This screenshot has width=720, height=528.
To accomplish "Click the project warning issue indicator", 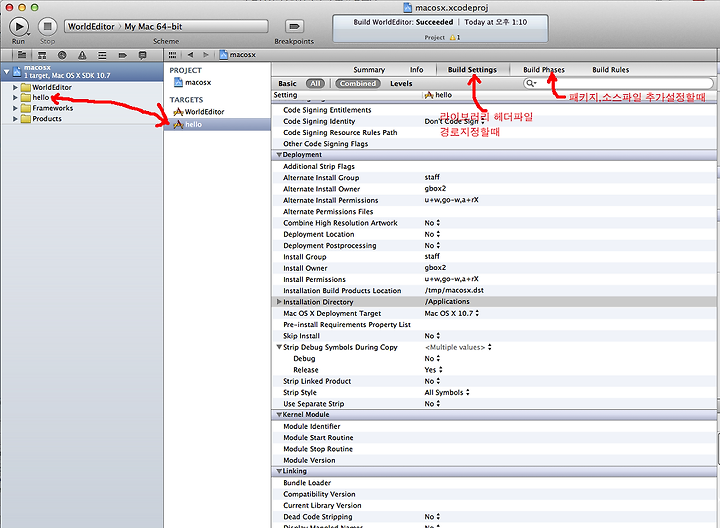I will coord(455,38).
